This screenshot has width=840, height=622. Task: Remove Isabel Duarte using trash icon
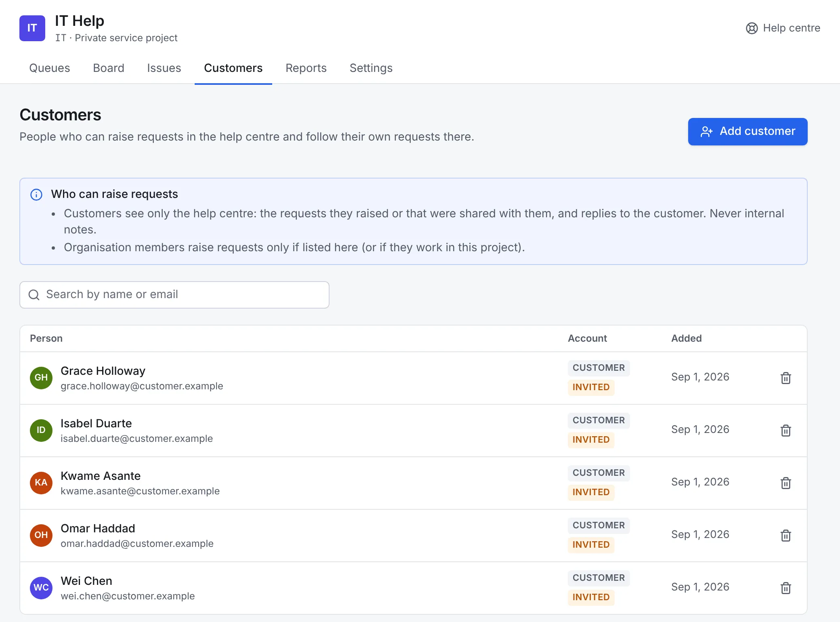pos(785,431)
